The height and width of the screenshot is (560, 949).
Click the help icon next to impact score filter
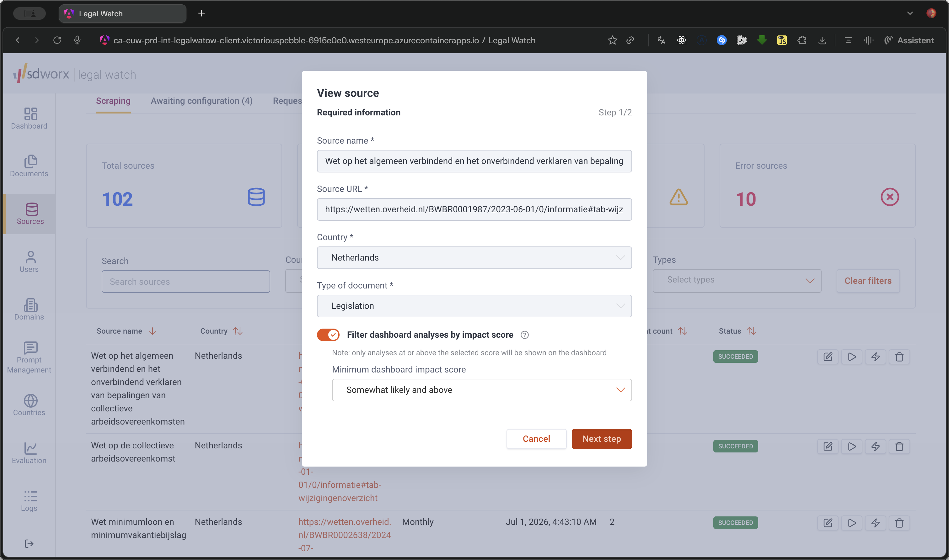pyautogui.click(x=524, y=335)
